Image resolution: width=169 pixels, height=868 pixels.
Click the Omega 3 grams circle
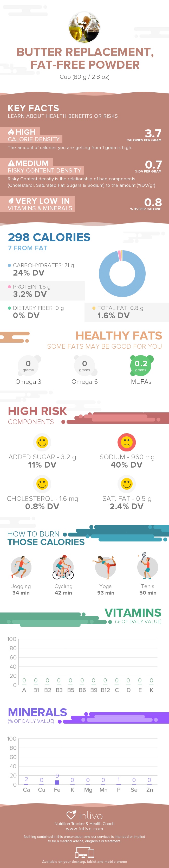pos(28,365)
